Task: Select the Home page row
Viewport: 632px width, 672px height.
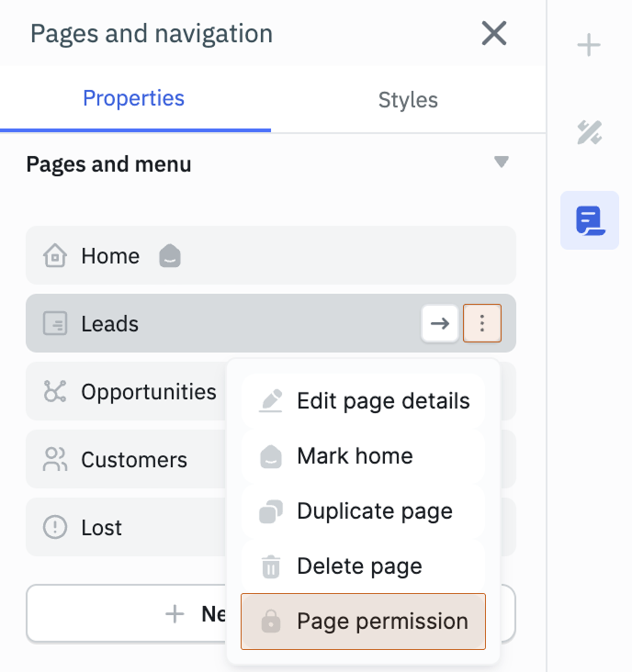Action: [x=271, y=255]
